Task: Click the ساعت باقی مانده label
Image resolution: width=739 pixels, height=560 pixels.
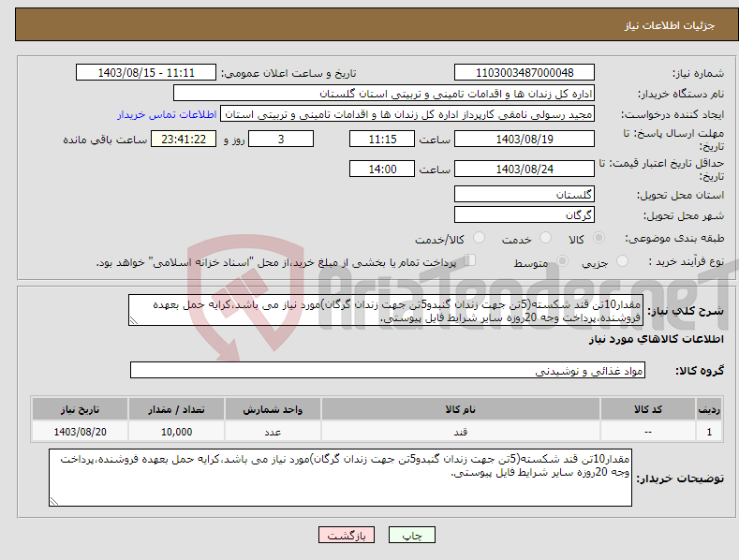Action: coord(105,140)
